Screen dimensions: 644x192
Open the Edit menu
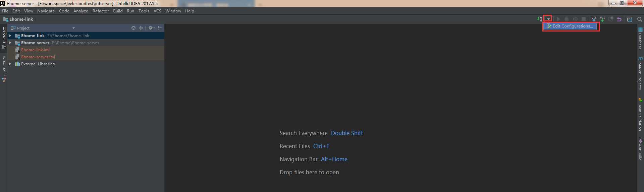(x=16, y=11)
